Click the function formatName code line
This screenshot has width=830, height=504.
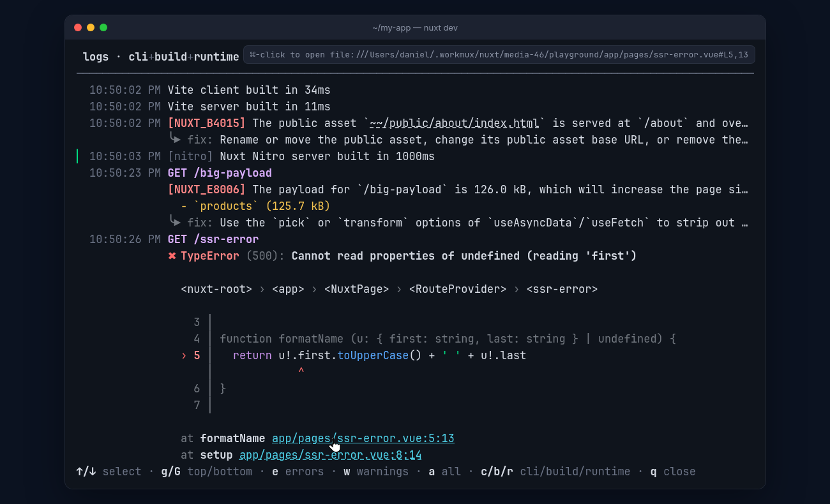coord(448,339)
